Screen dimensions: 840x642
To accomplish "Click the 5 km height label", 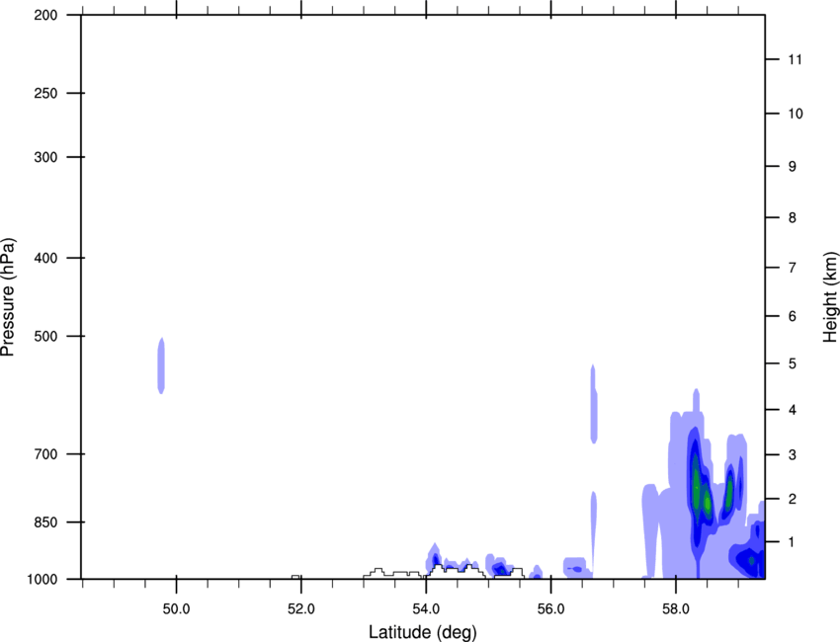I will (x=793, y=363).
